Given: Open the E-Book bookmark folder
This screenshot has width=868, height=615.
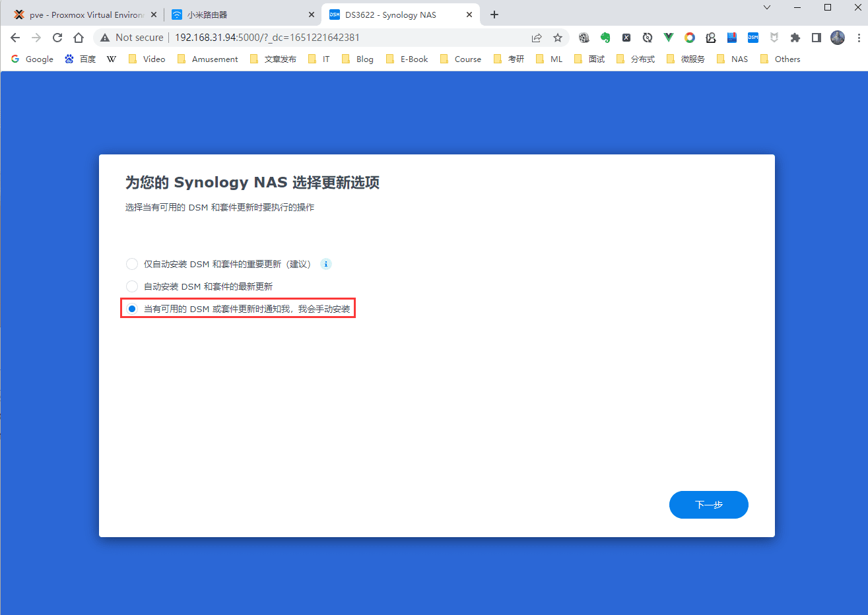Looking at the screenshot, I should coord(407,59).
